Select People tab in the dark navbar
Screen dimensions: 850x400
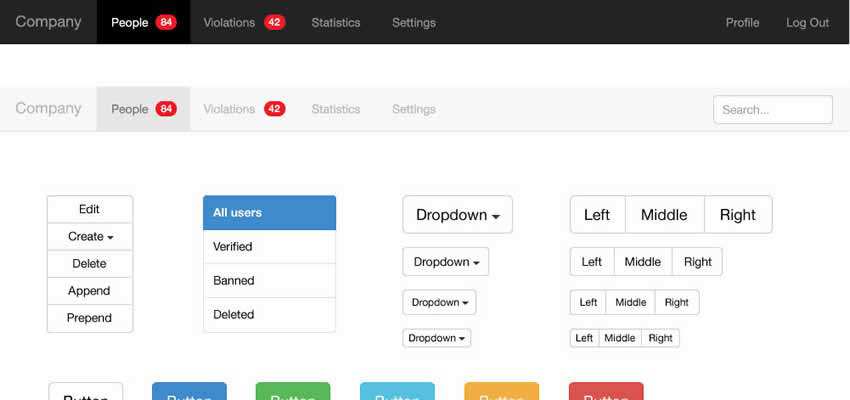tap(143, 22)
